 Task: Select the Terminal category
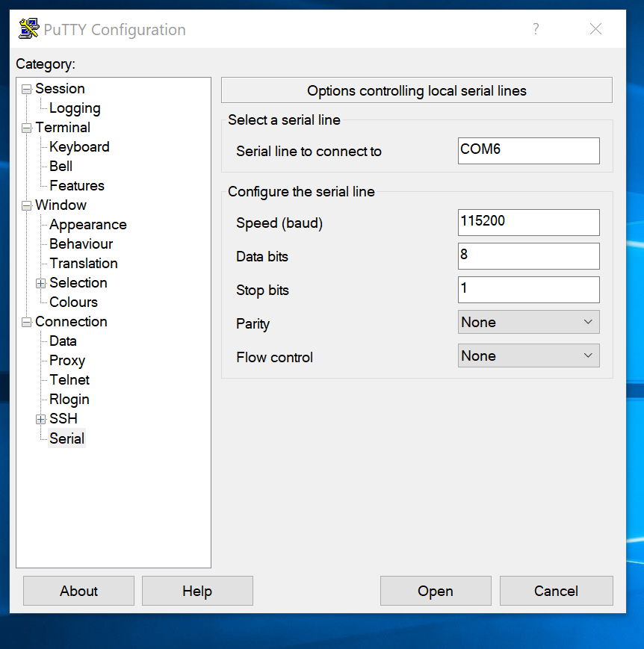(x=63, y=128)
